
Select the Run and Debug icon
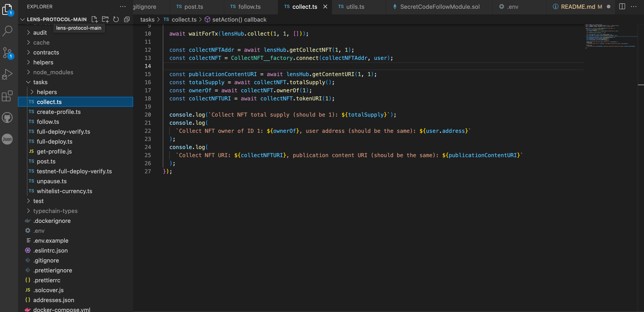(x=7, y=74)
